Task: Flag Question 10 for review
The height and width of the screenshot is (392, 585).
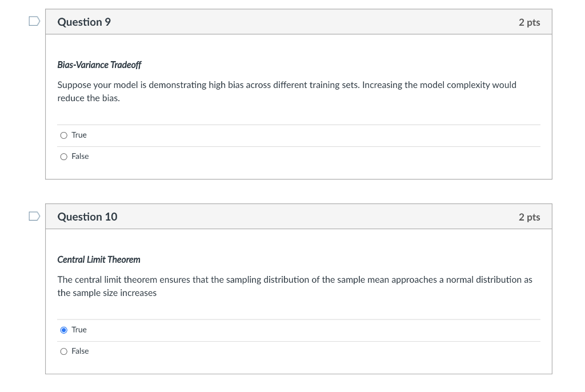Action: point(35,217)
